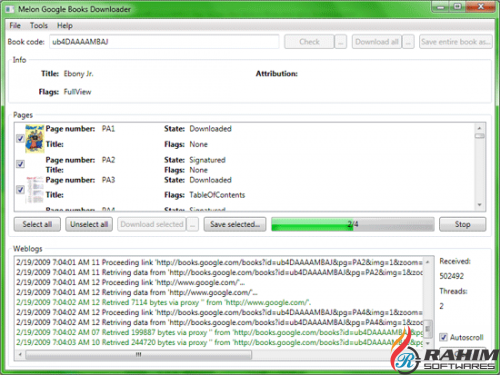500x375 pixels.
Task: Click the Save selected... button
Action: (235, 224)
